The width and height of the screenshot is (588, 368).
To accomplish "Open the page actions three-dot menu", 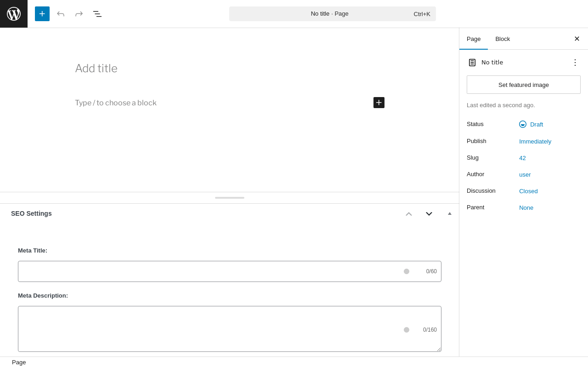I will (575, 63).
